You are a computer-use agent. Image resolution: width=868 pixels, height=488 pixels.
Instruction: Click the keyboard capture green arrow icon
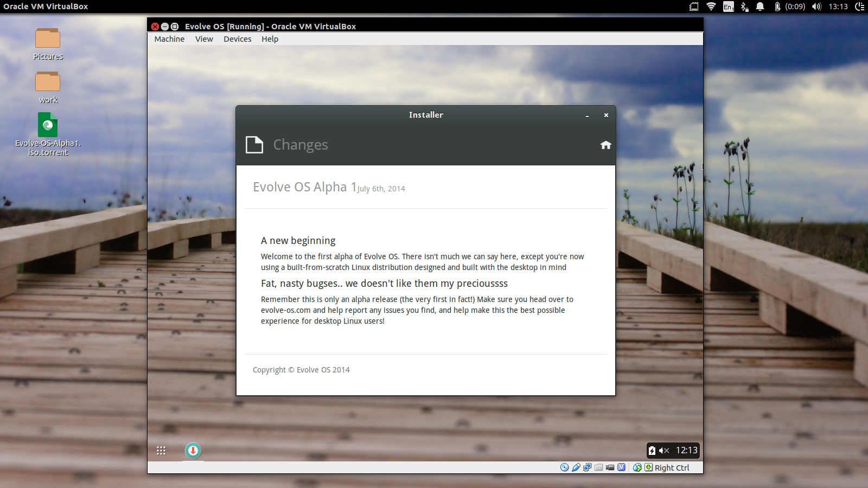(x=648, y=467)
